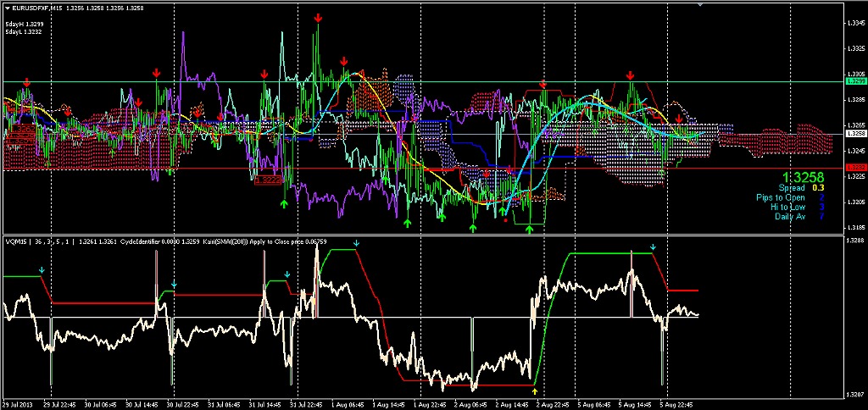
Task: Click the red 1.3232 price tag on right axis
Action: click(855, 168)
